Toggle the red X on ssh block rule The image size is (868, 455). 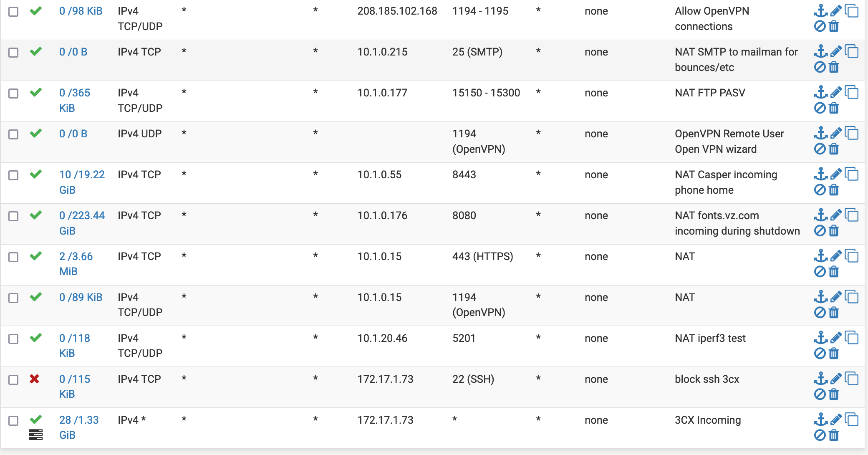[x=35, y=379]
